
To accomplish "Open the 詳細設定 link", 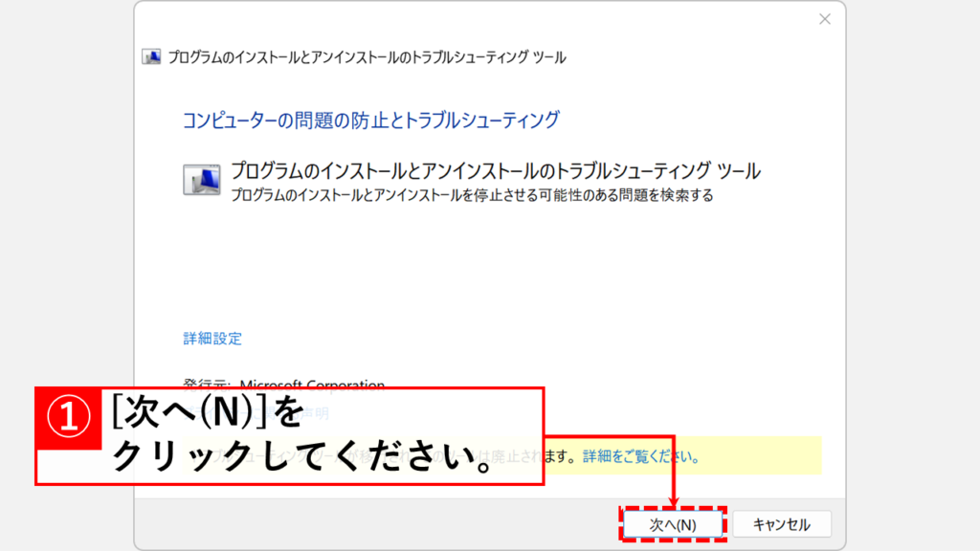I will click(212, 339).
